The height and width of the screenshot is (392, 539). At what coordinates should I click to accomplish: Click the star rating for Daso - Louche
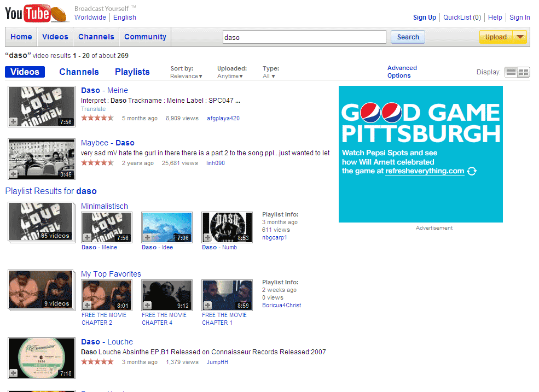pos(97,362)
